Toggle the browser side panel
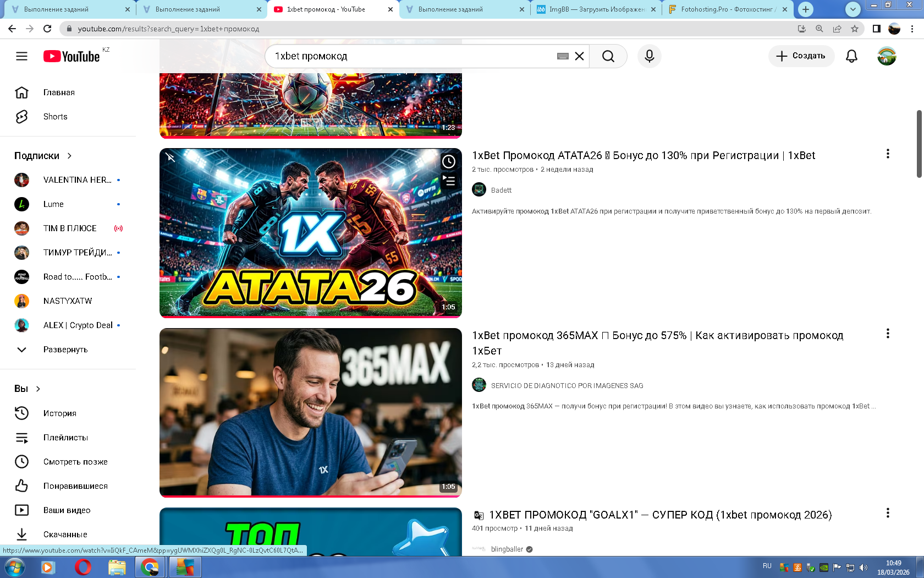Image resolution: width=924 pixels, height=578 pixels. 877,29
